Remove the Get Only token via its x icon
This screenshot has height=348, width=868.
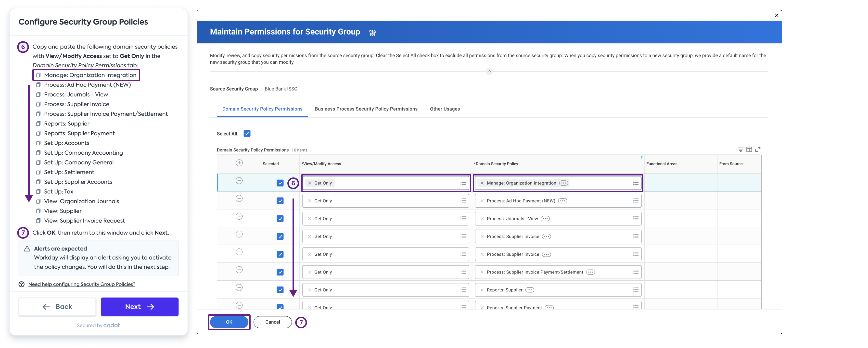pos(309,183)
